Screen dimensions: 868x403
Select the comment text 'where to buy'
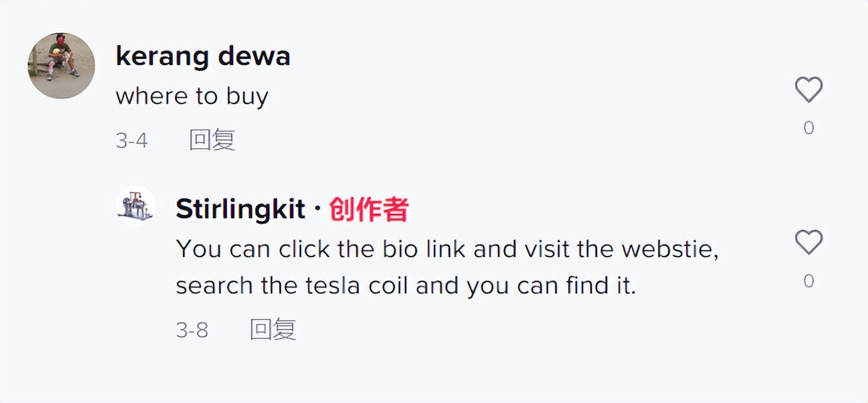[192, 95]
